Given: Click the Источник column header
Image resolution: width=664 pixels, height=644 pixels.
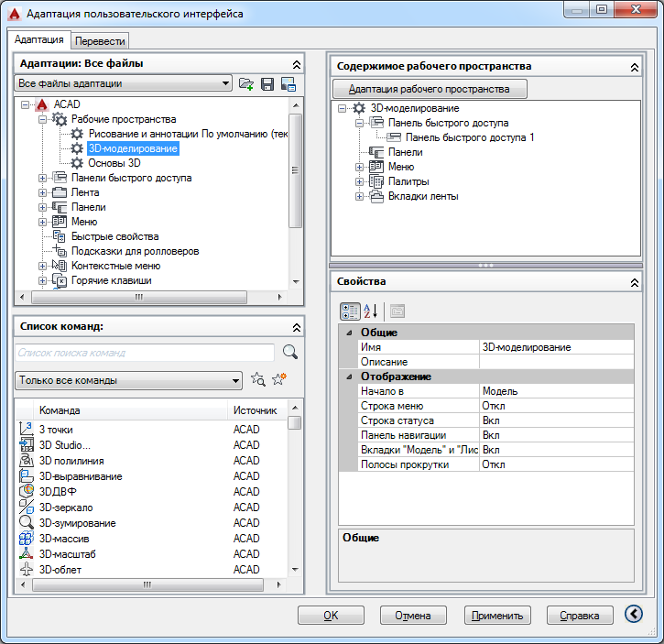Looking at the screenshot, I should 256,410.
